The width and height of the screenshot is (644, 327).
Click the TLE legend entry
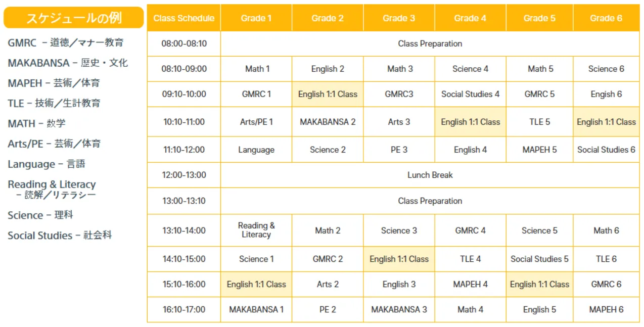pyautogui.click(x=54, y=103)
